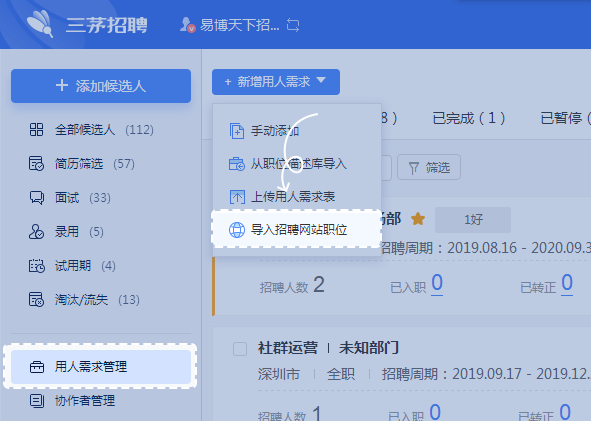This screenshot has width=591, height=421.
Task: Tick the checkbox for 社群运营 requirement
Action: coord(240,349)
